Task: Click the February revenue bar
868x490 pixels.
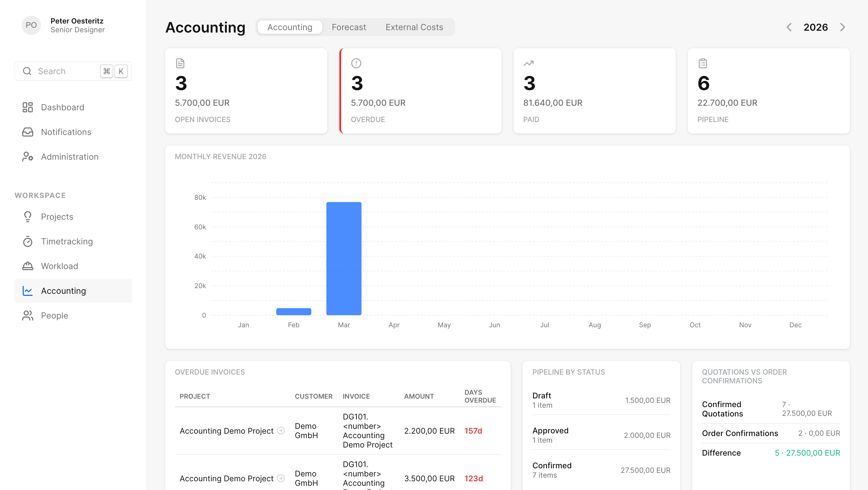Action: pyautogui.click(x=294, y=311)
